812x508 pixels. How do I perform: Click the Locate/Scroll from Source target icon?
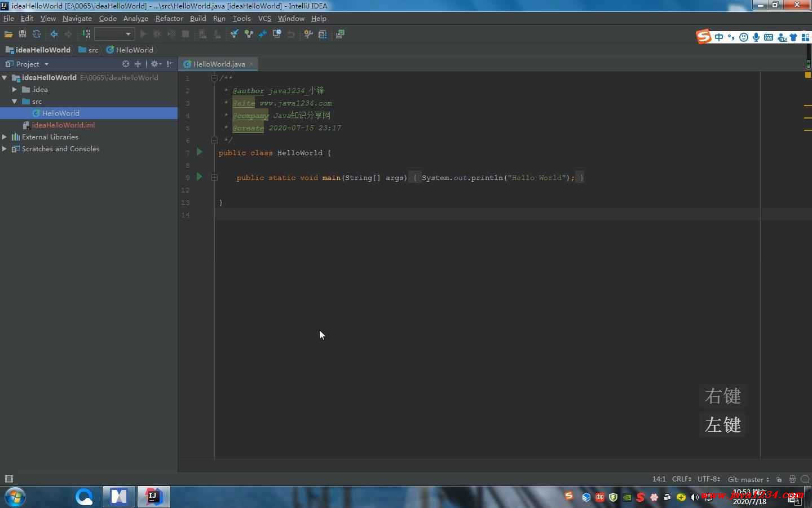pos(126,64)
